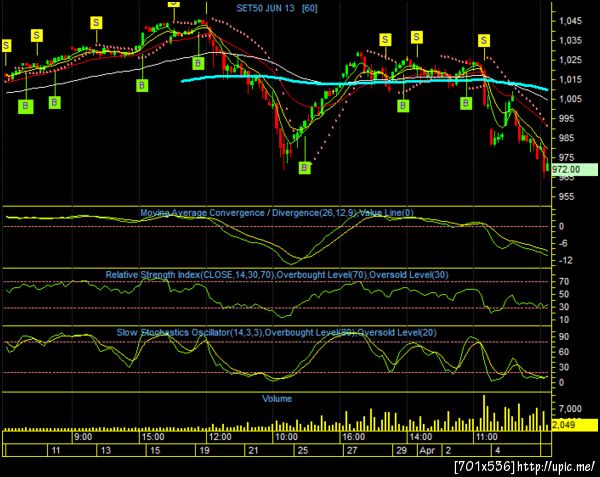This screenshot has height=477, width=600.
Task: Click the 19 date label on the date axis
Action: click(x=204, y=450)
